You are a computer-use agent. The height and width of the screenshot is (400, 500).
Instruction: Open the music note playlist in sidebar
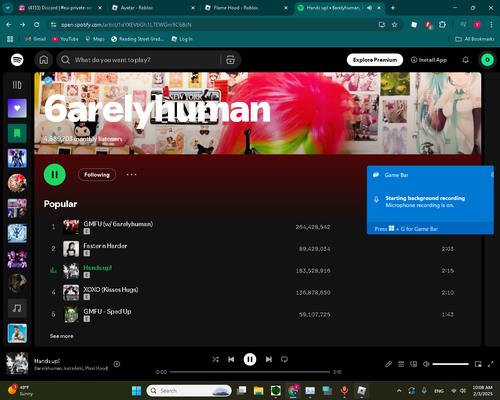click(17, 308)
